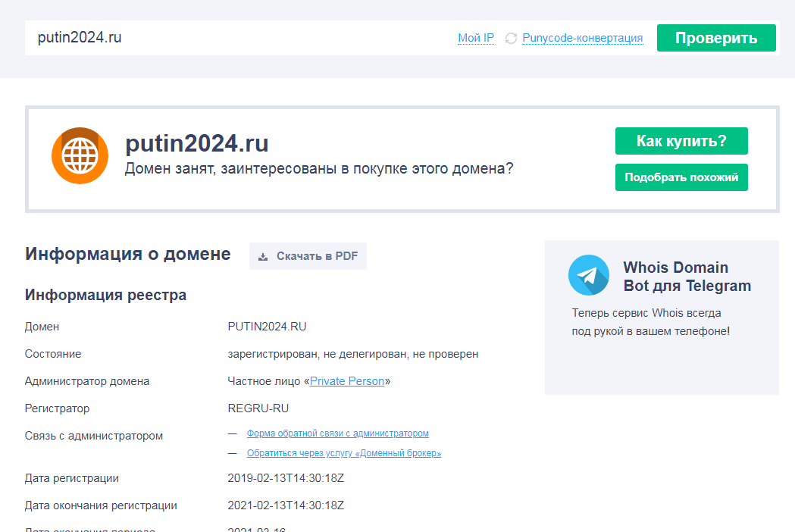The image size is (795, 532).
Task: Click the Punycode refresh arrows icon
Action: click(511, 39)
